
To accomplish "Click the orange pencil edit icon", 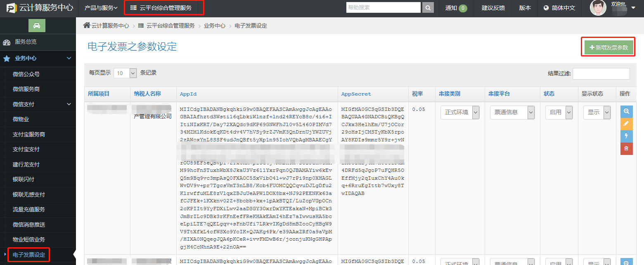I will pos(626,124).
